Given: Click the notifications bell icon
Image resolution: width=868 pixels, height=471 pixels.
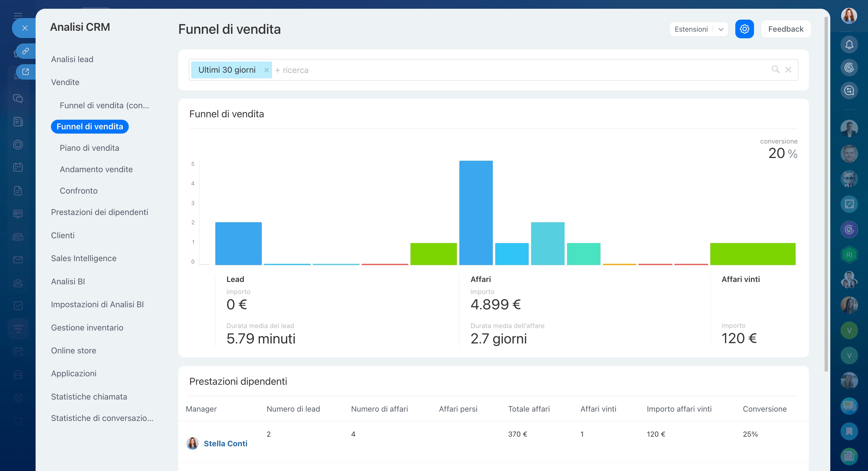Looking at the screenshot, I should coord(849,44).
